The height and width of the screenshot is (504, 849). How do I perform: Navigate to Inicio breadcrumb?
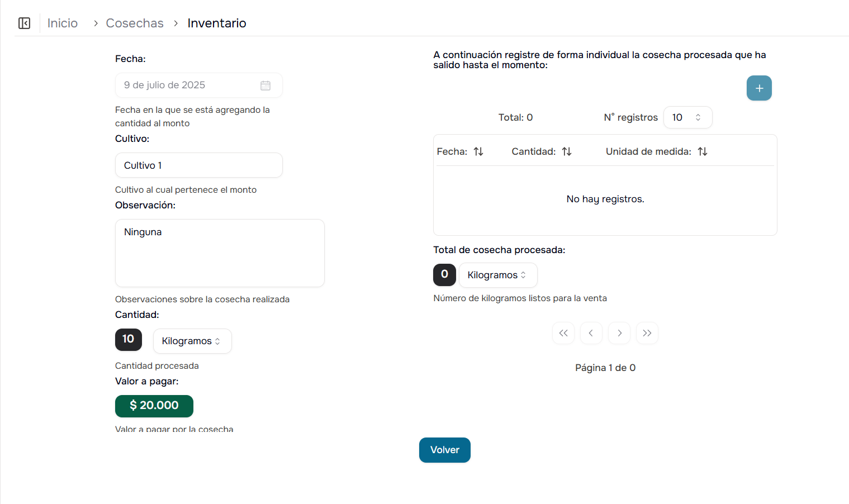click(x=62, y=23)
